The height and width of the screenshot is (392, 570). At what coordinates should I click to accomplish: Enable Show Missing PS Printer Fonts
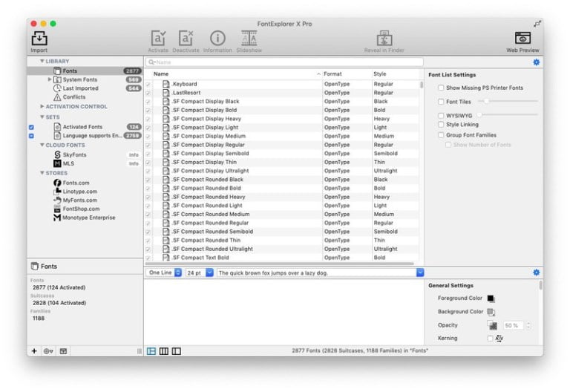tap(441, 88)
